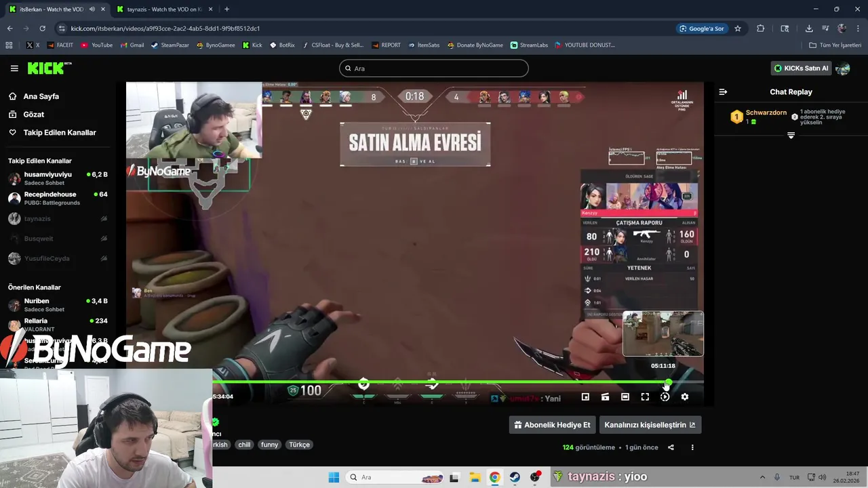Open new browser tab
Viewport: 868px width, 488px height.
click(226, 9)
